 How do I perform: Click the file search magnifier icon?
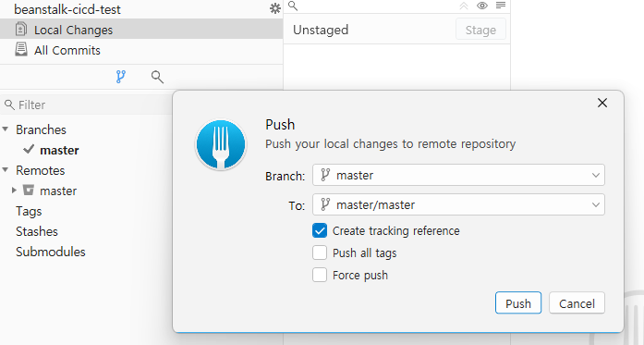coord(293,6)
